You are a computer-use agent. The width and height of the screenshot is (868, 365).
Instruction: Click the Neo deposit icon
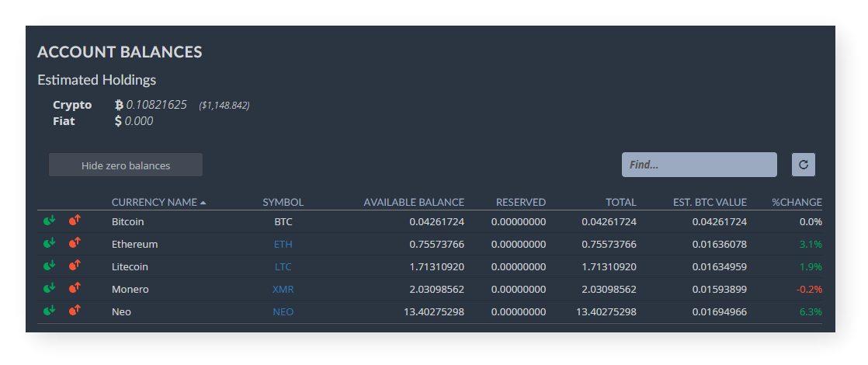point(50,311)
